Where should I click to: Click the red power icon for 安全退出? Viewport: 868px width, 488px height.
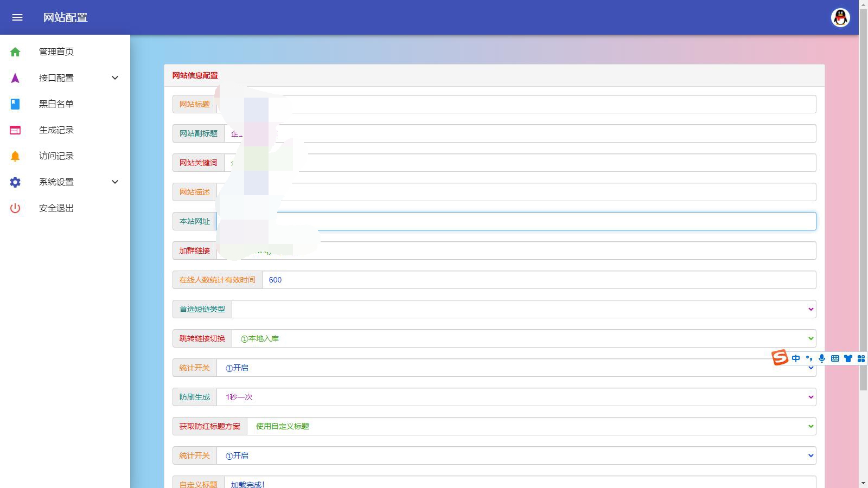click(x=15, y=208)
